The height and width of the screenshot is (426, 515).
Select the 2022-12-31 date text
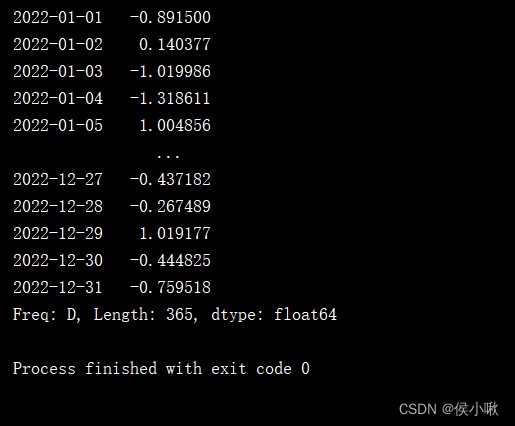click(x=58, y=287)
